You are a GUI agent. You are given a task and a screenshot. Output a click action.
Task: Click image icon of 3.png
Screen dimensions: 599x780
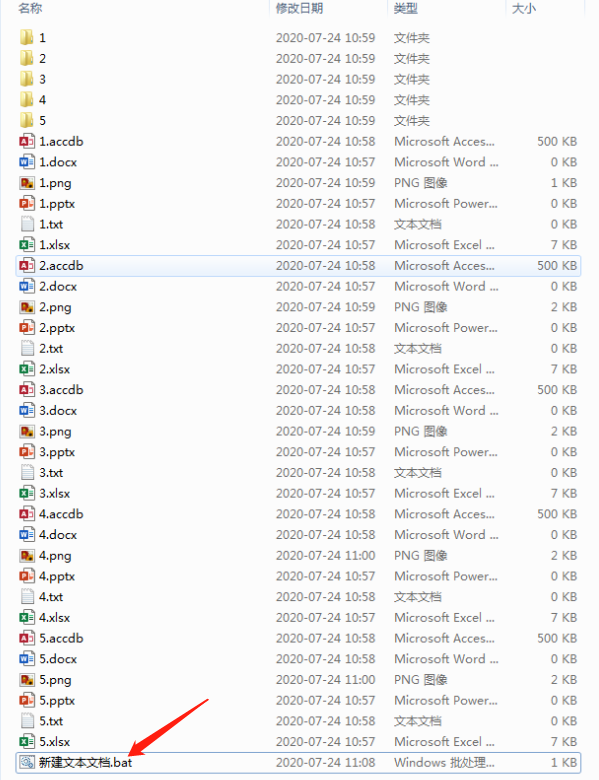coord(27,431)
